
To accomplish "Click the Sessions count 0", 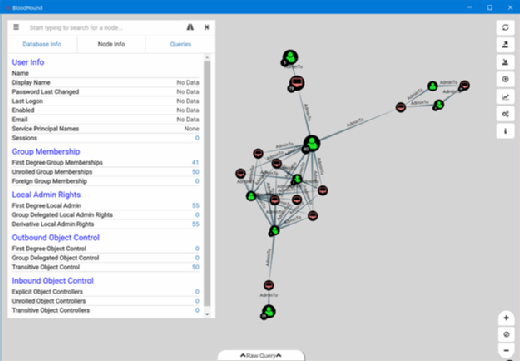I will click(197, 138).
